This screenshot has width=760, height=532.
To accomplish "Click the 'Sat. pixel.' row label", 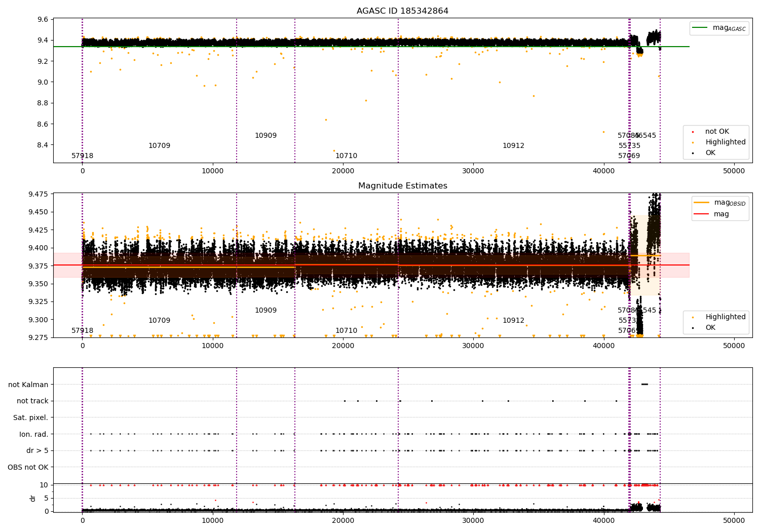I will 30,417.
